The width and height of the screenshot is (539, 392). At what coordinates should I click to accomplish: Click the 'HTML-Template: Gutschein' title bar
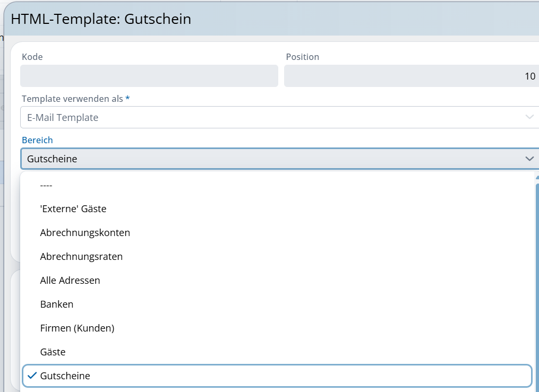(266, 19)
